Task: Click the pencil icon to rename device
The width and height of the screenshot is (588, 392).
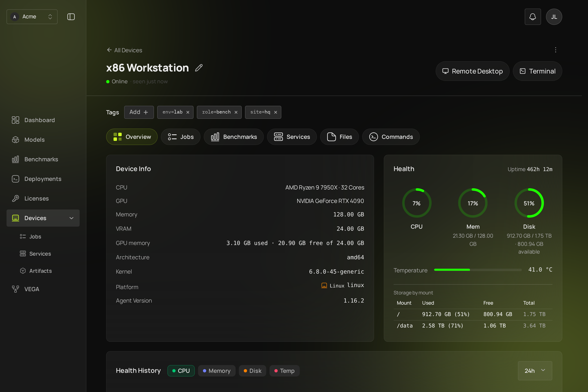Action: click(199, 68)
